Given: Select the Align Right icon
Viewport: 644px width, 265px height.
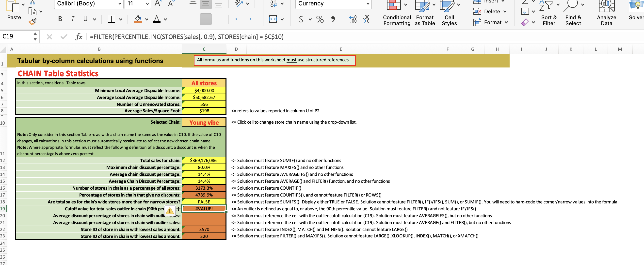Looking at the screenshot, I should pos(219,19).
